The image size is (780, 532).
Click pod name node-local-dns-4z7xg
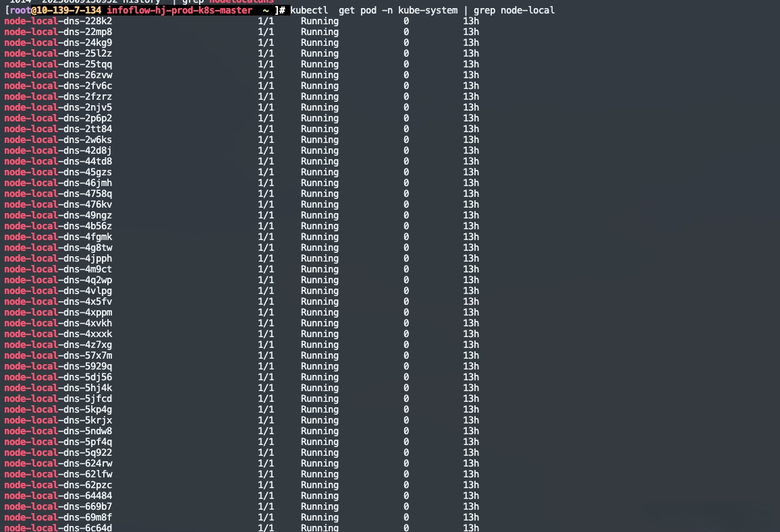click(58, 345)
